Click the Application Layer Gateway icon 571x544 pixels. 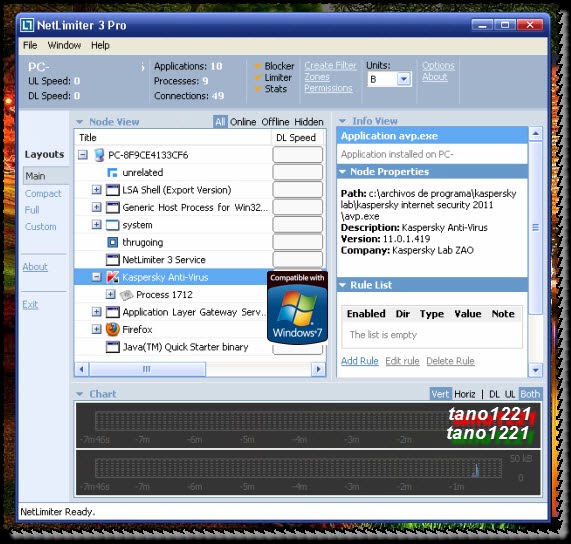pyautogui.click(x=113, y=312)
